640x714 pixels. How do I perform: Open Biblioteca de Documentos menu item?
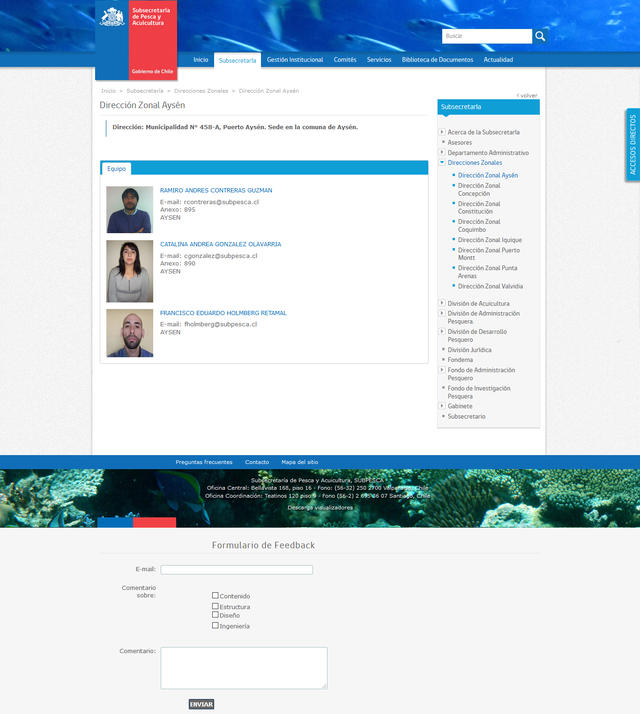point(437,60)
